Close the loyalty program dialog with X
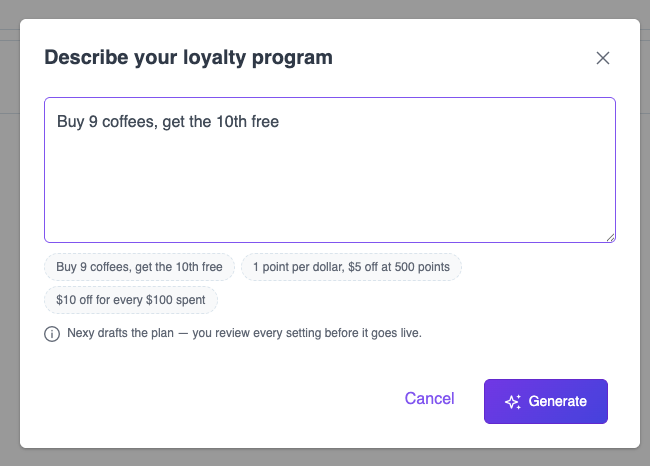Image resolution: width=650 pixels, height=466 pixels. click(x=603, y=58)
